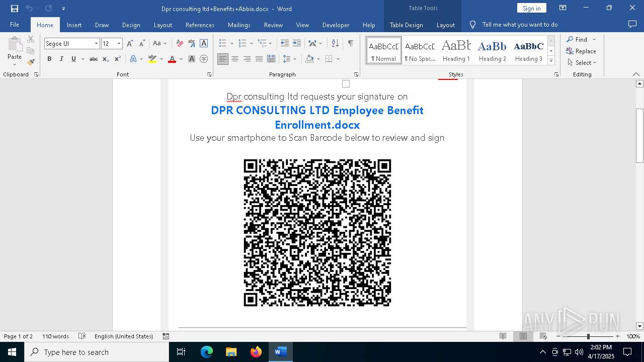This screenshot has height=362, width=644.
Task: Click the Replace button
Action: click(581, 51)
